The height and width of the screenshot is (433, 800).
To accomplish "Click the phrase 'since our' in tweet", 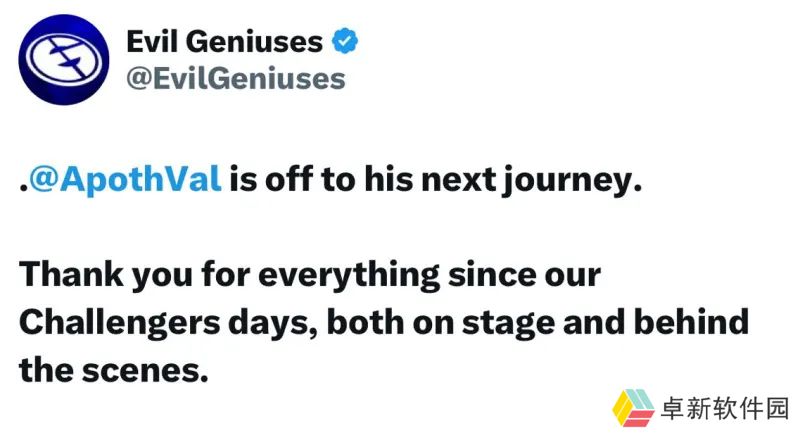I will (x=524, y=275).
